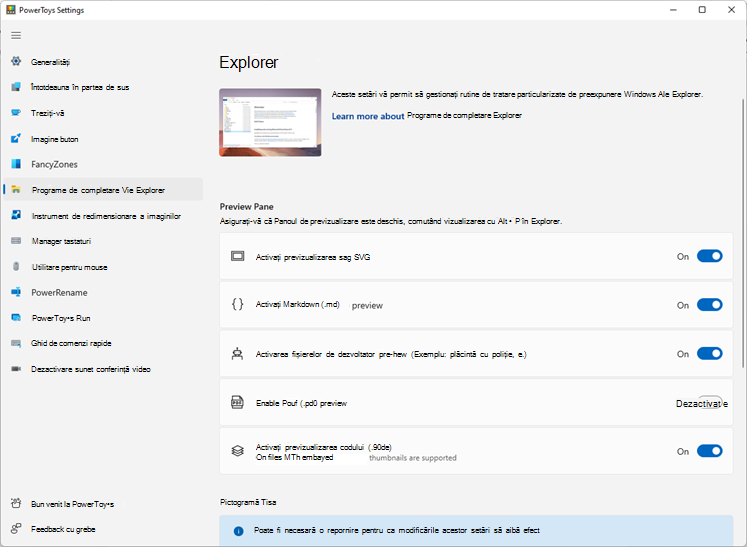Screen dimensions: 747x547
Task: Click the Pictogramă Tisa heading
Action: tap(248, 502)
